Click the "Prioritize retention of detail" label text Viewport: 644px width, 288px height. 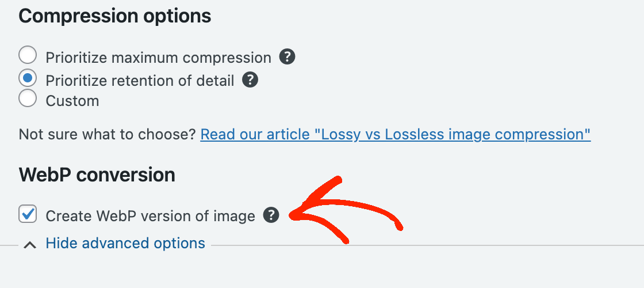point(140,81)
